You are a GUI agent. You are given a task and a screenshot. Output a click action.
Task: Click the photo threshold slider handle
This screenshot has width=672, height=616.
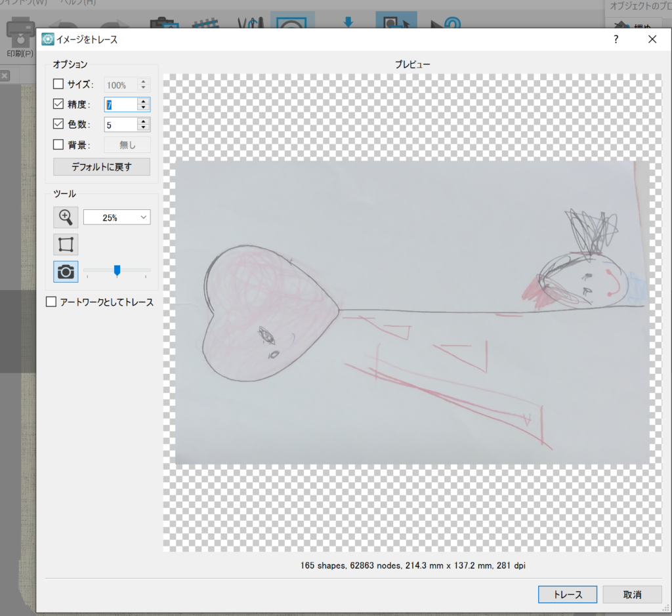(117, 270)
